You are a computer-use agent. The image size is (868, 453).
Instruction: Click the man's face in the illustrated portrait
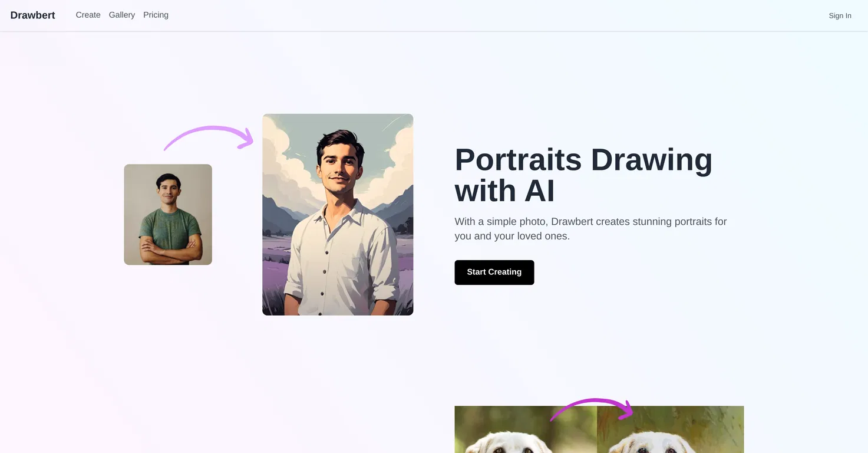(339, 162)
